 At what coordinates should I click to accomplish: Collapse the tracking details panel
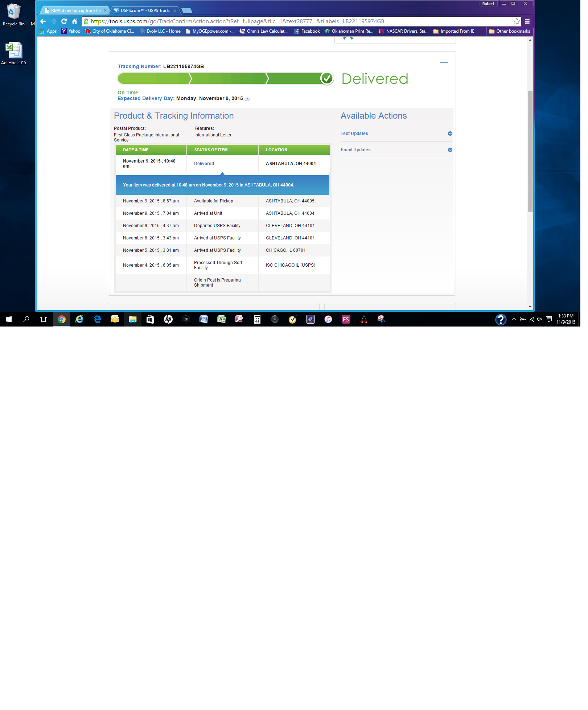(x=443, y=63)
